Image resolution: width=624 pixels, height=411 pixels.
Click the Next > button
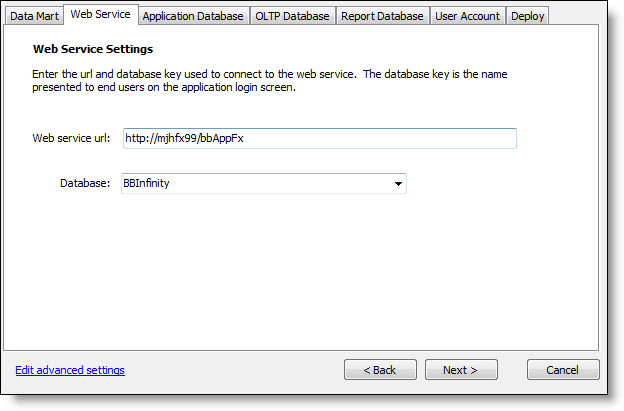click(462, 370)
